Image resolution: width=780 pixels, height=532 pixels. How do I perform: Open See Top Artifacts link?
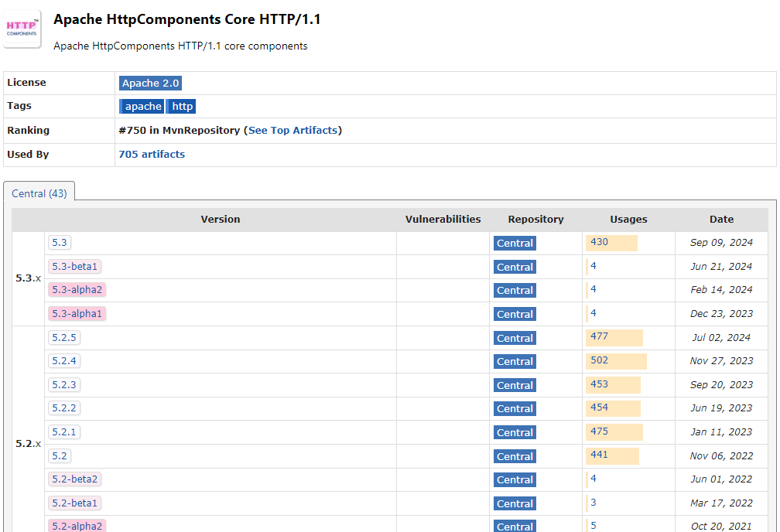[x=292, y=130]
